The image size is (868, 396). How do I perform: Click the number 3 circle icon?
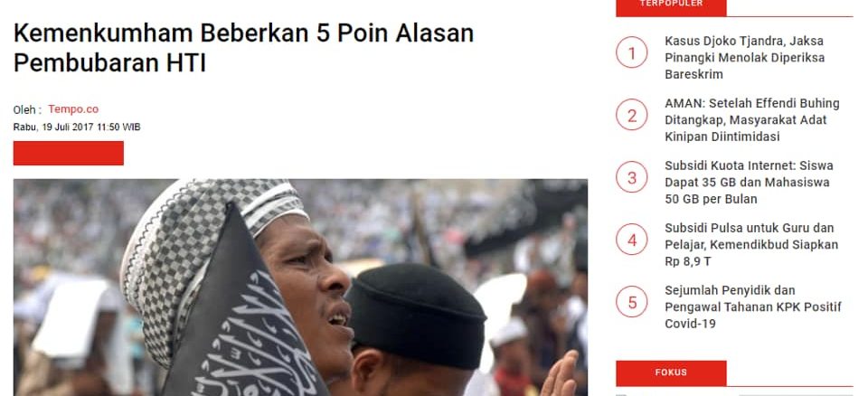pos(632,177)
